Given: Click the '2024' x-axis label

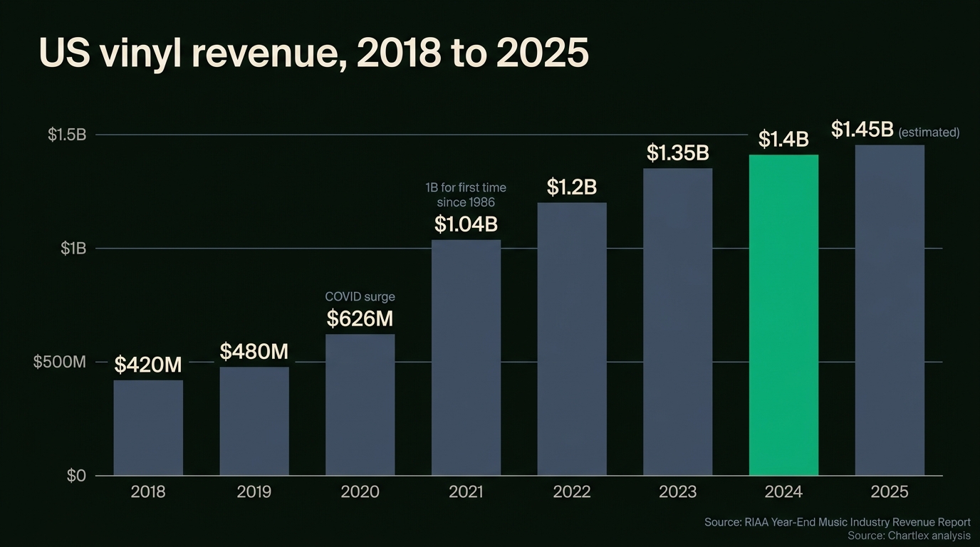Looking at the screenshot, I should (x=784, y=492).
